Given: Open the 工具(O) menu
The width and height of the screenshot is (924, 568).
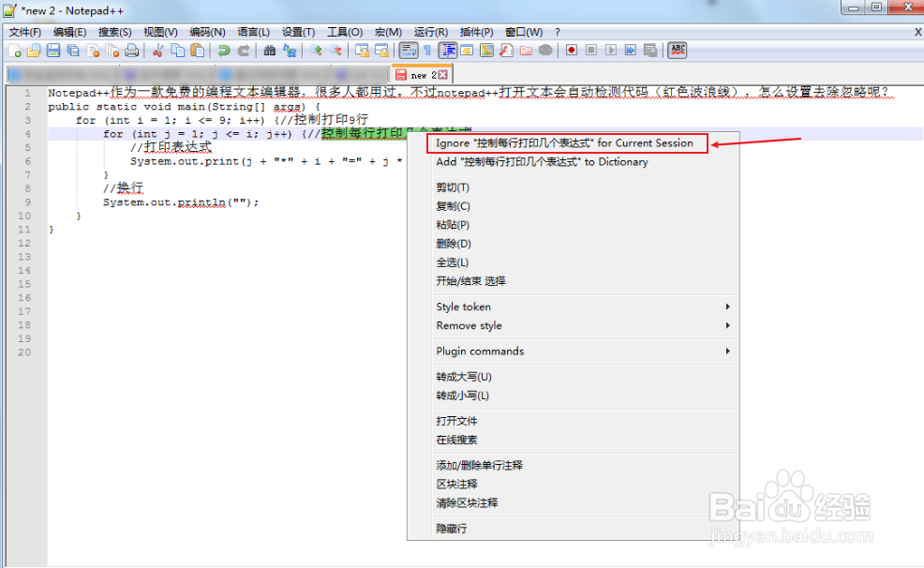Looking at the screenshot, I should point(345,32).
